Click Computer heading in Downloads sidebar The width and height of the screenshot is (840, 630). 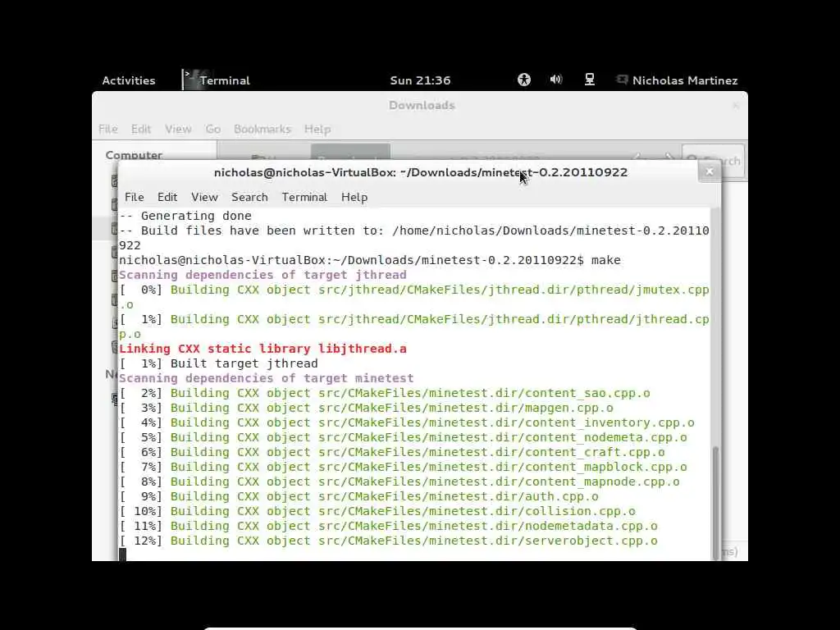click(134, 155)
